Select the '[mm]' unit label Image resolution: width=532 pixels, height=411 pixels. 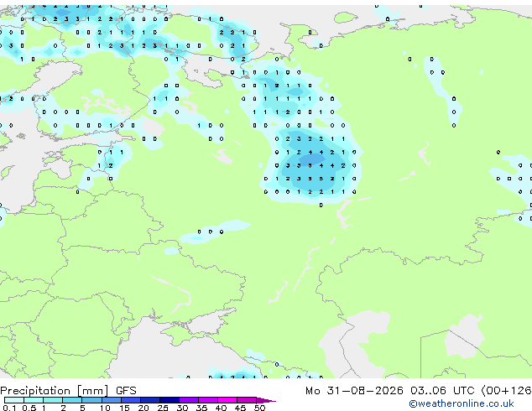tap(92, 391)
